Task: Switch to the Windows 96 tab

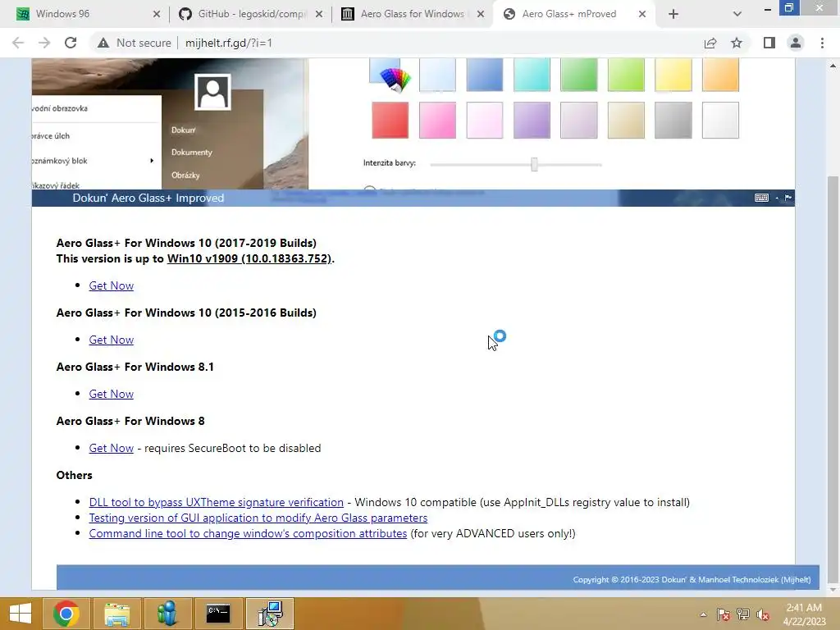Action: click(x=80, y=15)
